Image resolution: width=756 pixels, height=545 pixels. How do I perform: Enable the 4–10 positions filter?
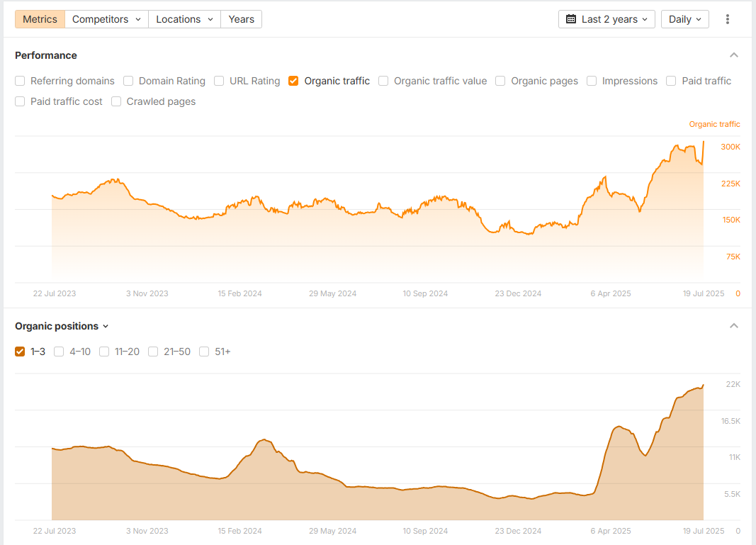point(59,352)
